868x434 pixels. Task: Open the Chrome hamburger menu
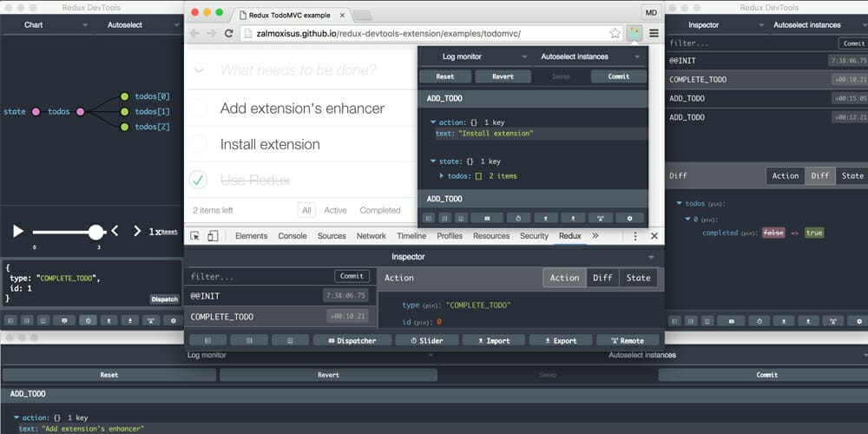[x=654, y=33]
